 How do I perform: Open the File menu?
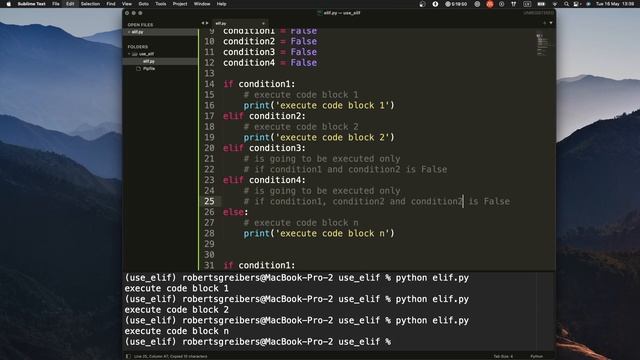pos(56,4)
